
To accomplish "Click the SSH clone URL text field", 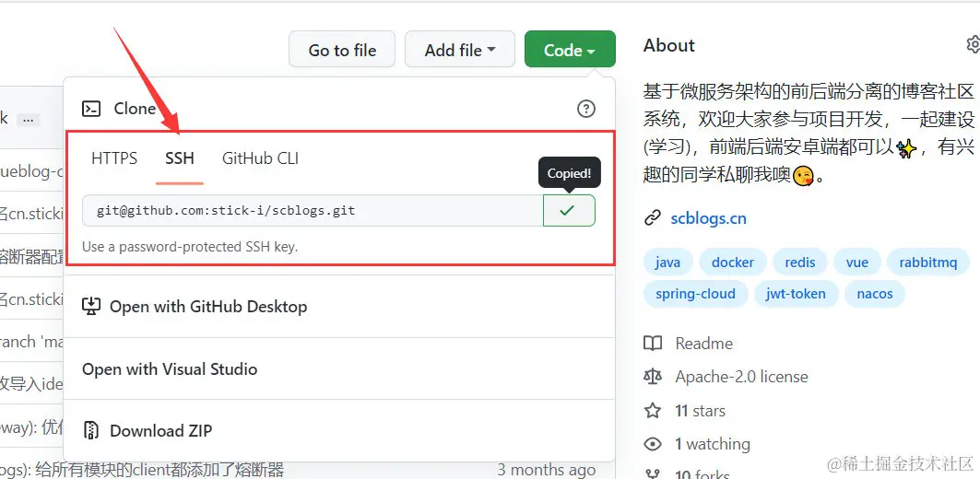I will point(313,210).
